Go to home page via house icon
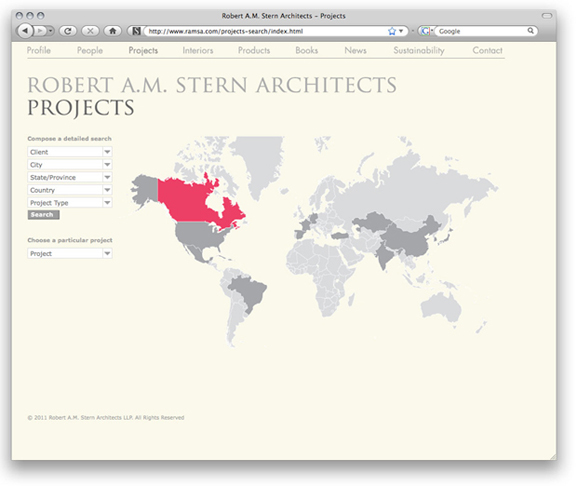Screen dimensions: 577x486 click(x=113, y=31)
